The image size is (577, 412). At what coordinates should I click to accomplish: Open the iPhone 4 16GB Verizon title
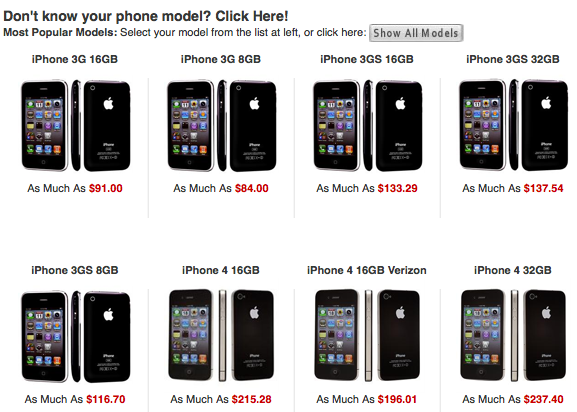[x=367, y=270]
